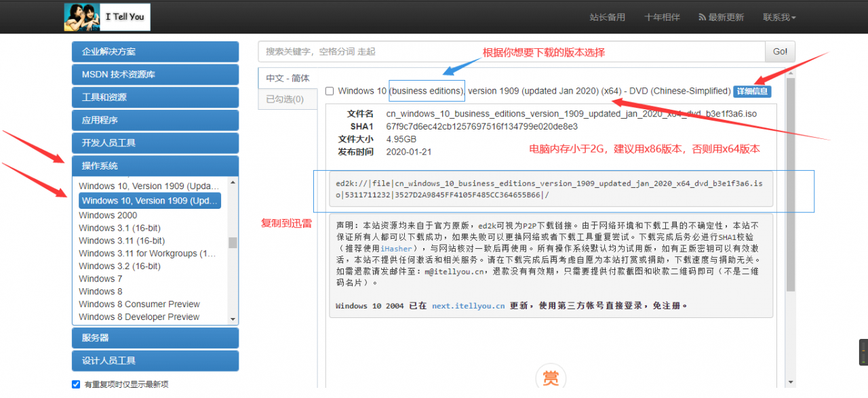
Task: Select Windows 3.2 (16-bit) entry
Action: tap(119, 266)
